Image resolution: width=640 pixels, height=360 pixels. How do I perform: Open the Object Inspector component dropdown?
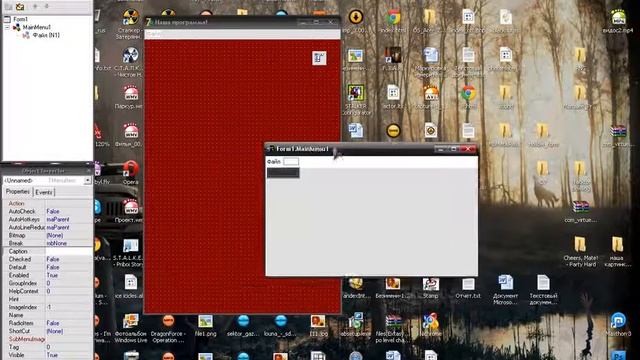click(x=88, y=180)
